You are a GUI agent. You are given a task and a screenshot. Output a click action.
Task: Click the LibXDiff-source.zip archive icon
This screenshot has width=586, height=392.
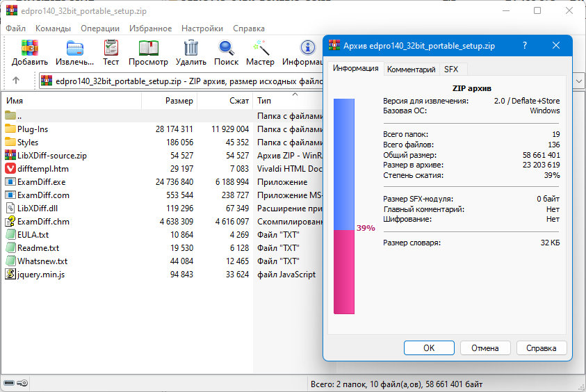[x=10, y=155]
